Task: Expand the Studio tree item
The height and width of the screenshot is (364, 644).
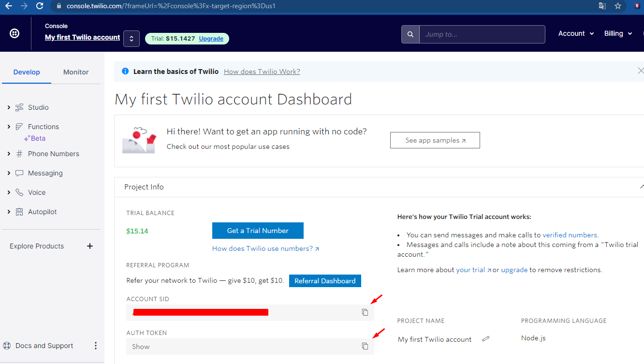Action: click(9, 107)
